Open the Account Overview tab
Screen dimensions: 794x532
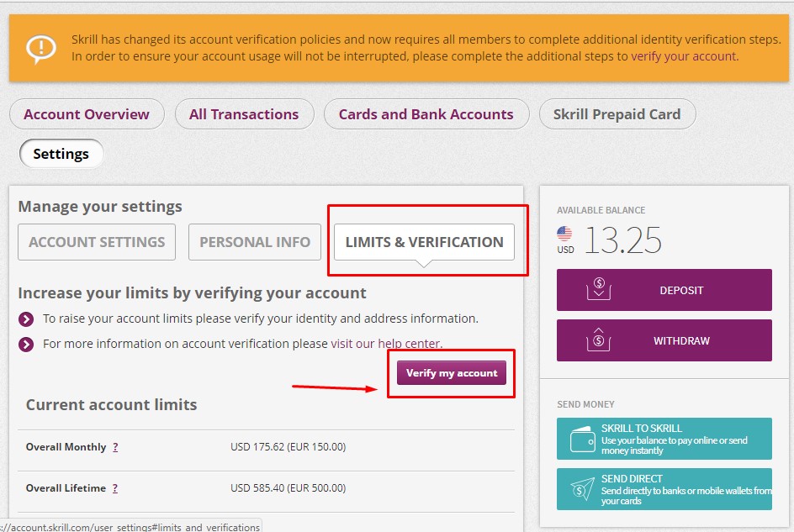(87, 114)
